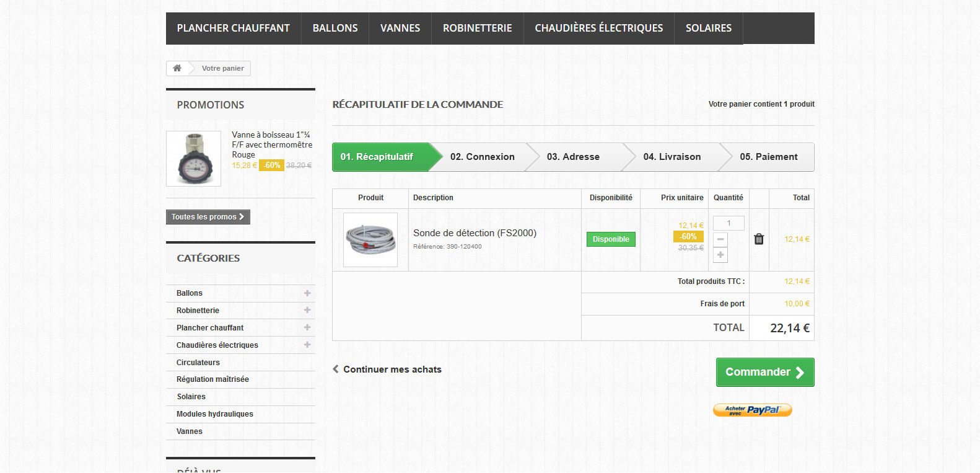Open the Solaires menu item

pos(708,28)
